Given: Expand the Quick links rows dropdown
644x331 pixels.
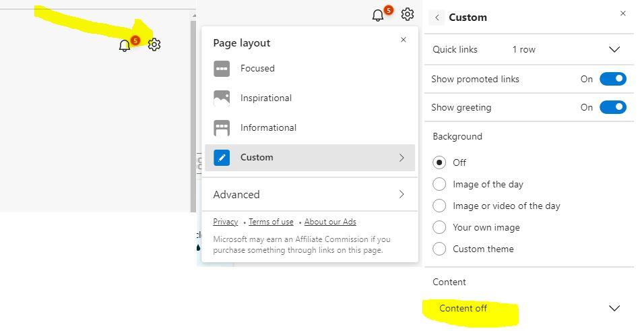Looking at the screenshot, I should (x=614, y=49).
